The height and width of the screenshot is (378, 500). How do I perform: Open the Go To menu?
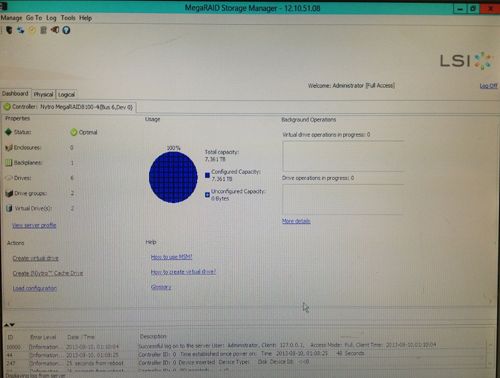pyautogui.click(x=34, y=18)
